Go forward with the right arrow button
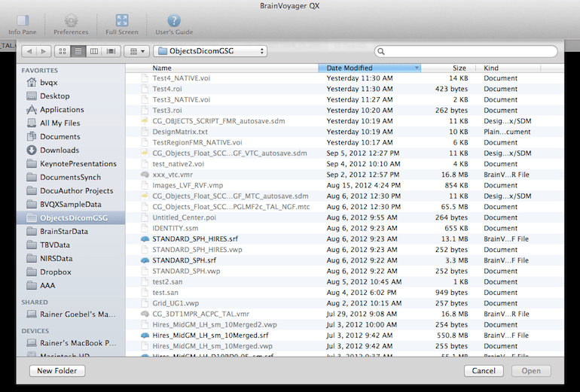The image size is (580, 392). coord(43,51)
